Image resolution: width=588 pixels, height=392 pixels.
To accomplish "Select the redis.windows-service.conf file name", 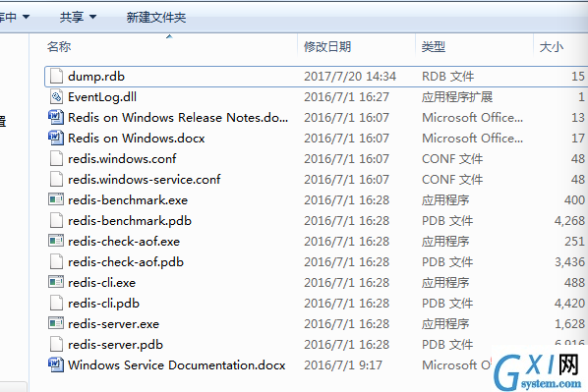I will (145, 180).
